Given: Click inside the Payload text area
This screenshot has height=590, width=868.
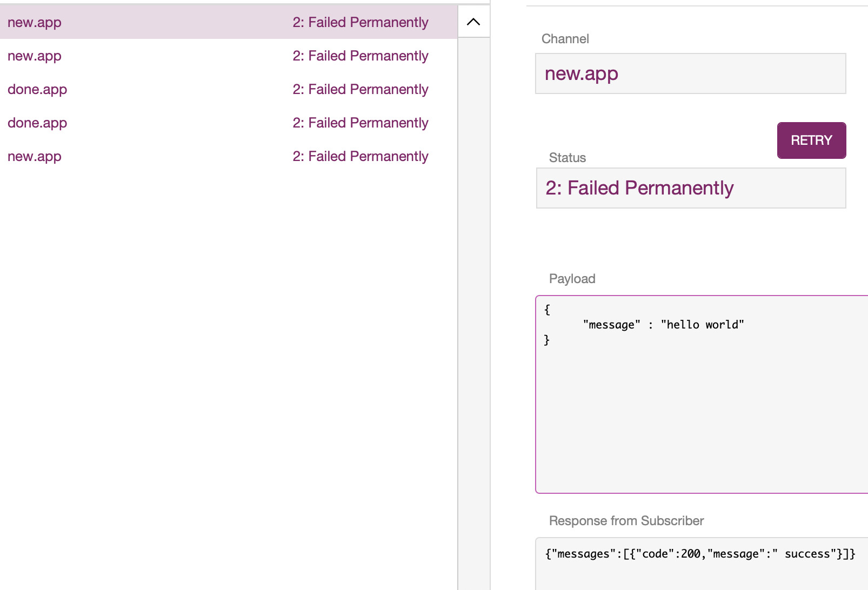Looking at the screenshot, I should pos(702,411).
